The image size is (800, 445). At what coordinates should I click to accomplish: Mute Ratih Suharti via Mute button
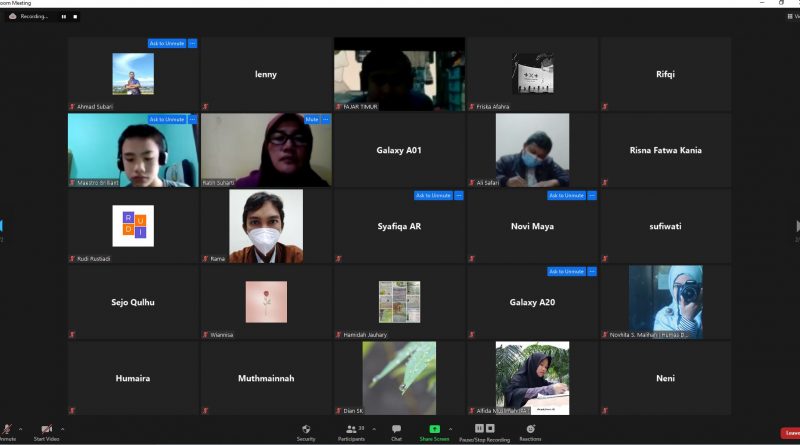pos(311,119)
